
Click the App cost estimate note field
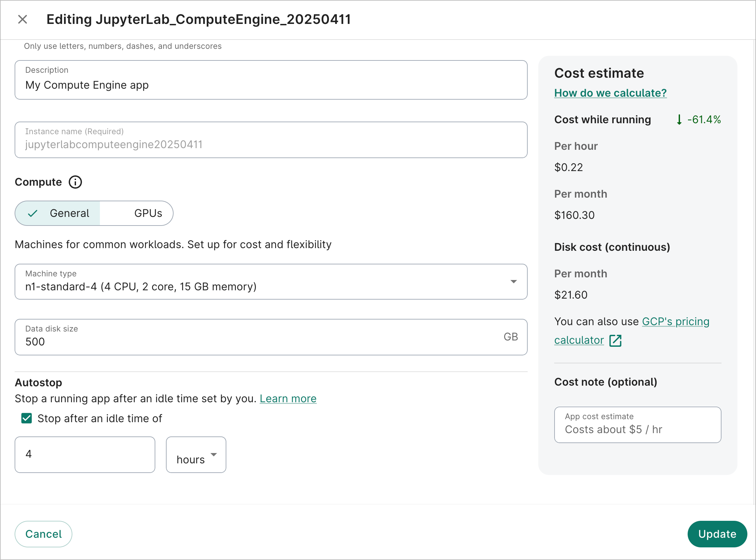click(x=637, y=429)
